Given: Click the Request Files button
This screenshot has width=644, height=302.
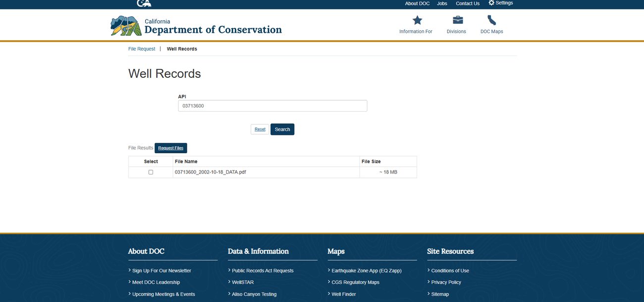Looking at the screenshot, I should (171, 148).
